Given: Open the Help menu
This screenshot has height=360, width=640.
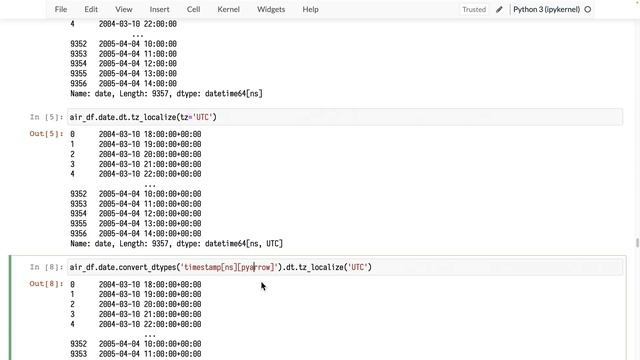Looking at the screenshot, I should click(310, 9).
